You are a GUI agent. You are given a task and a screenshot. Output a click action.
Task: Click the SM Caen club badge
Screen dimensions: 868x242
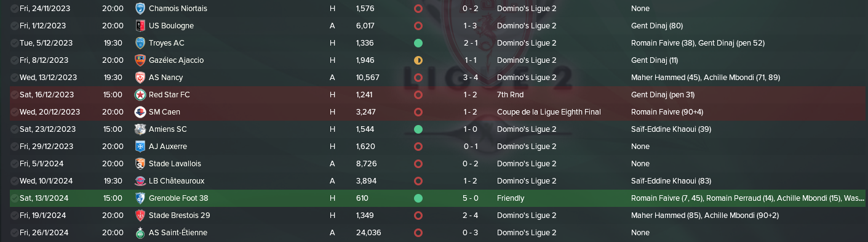pyautogui.click(x=140, y=112)
